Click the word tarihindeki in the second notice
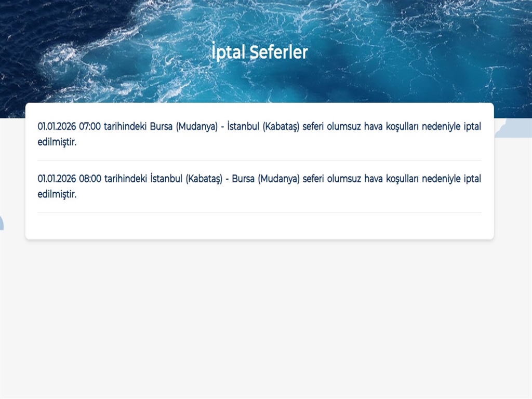532x399 pixels. coord(126,179)
